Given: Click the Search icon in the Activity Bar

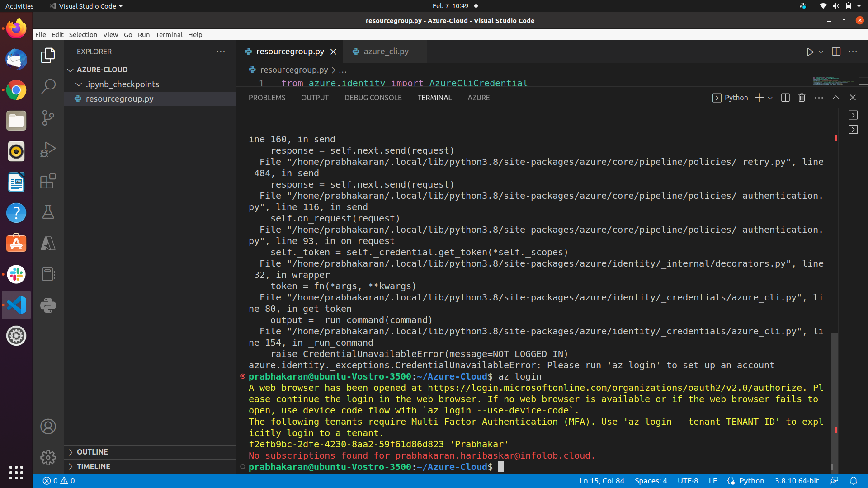Looking at the screenshot, I should [x=48, y=86].
